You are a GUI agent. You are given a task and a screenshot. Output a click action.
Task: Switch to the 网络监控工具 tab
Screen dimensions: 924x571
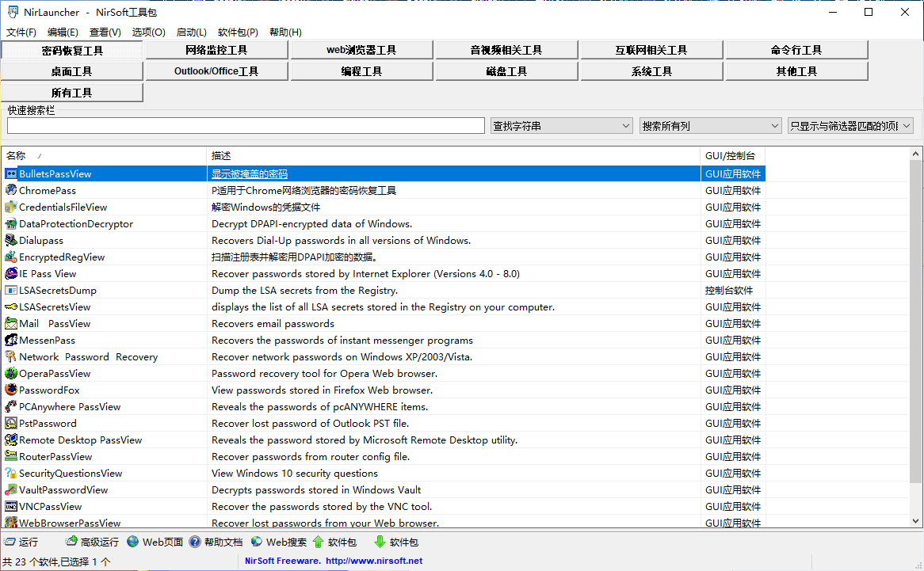(x=216, y=50)
